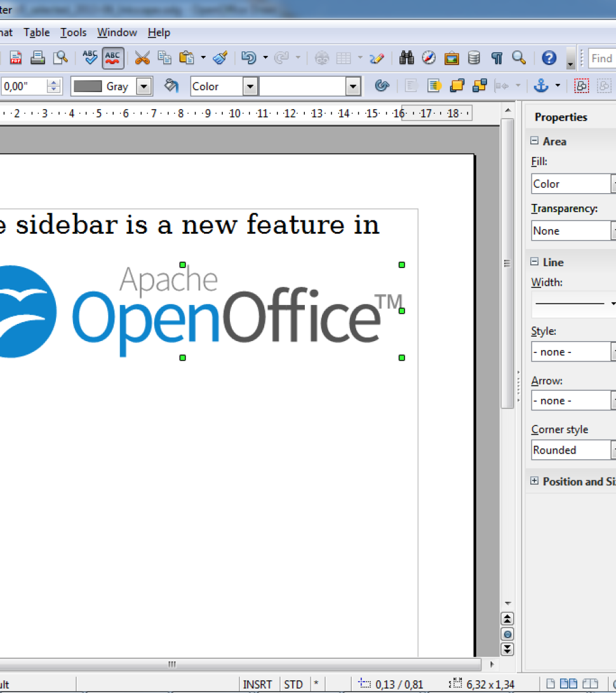Open the Undo history dropdown arrow
The height and width of the screenshot is (693, 616).
coord(265,58)
